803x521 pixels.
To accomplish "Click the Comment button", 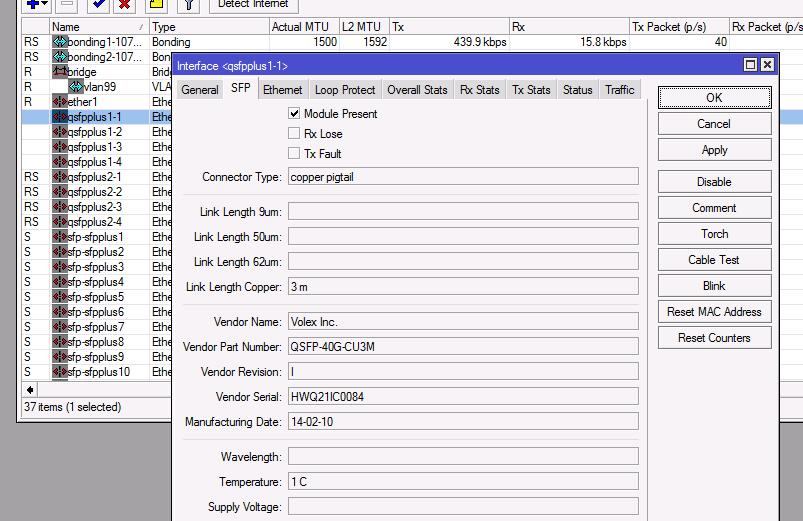I will coord(714,208).
